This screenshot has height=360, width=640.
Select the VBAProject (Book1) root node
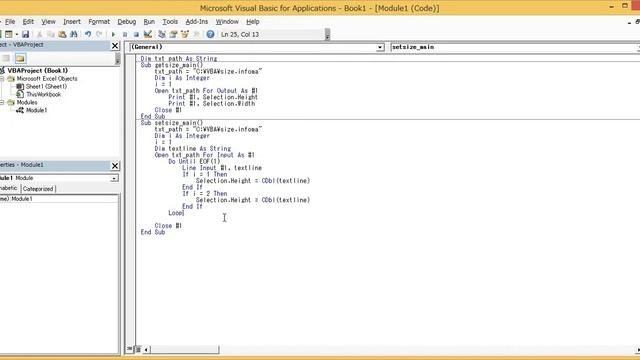tap(38, 71)
